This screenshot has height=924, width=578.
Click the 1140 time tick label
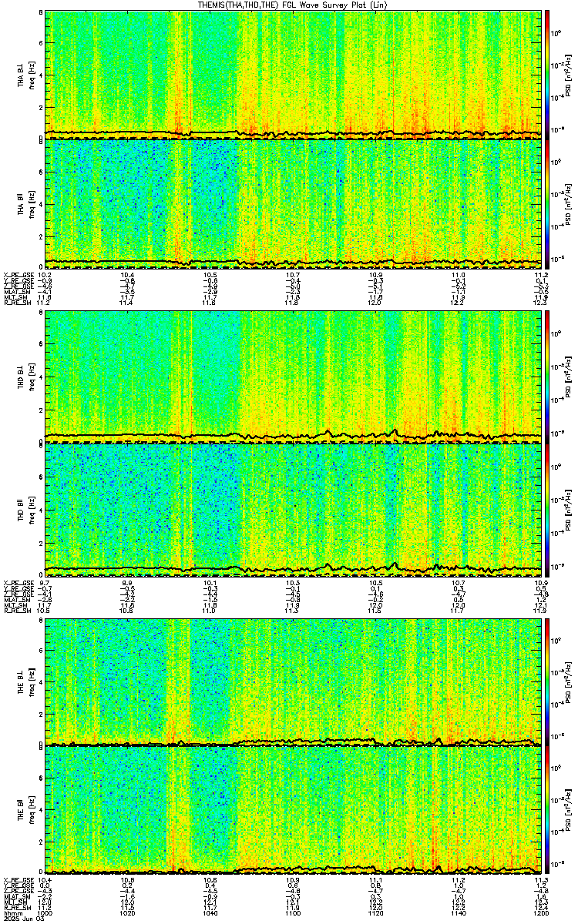pos(459,913)
